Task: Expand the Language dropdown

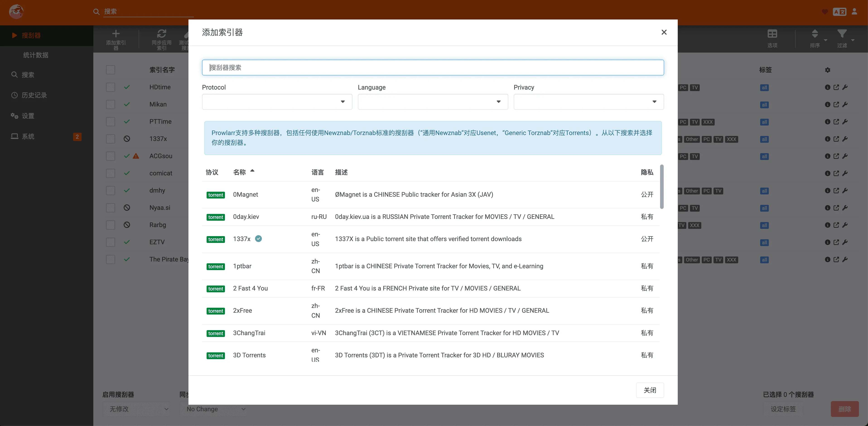Action: pyautogui.click(x=433, y=102)
